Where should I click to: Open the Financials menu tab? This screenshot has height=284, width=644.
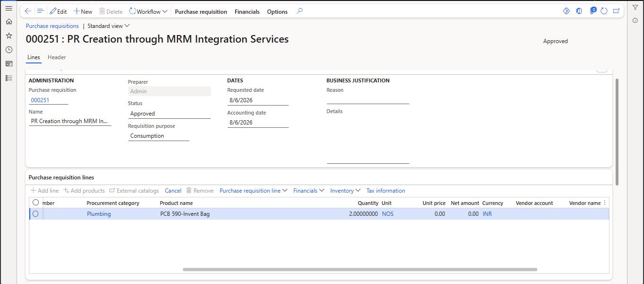coord(247,11)
